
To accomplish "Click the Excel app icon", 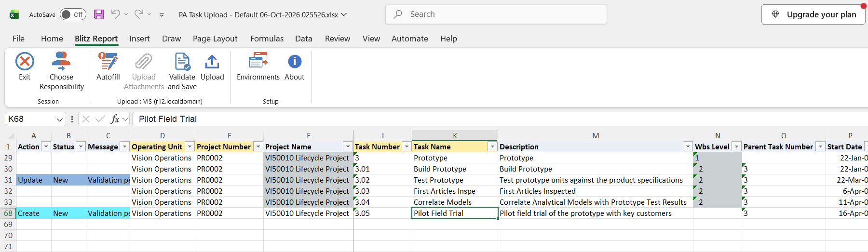I will (14, 14).
